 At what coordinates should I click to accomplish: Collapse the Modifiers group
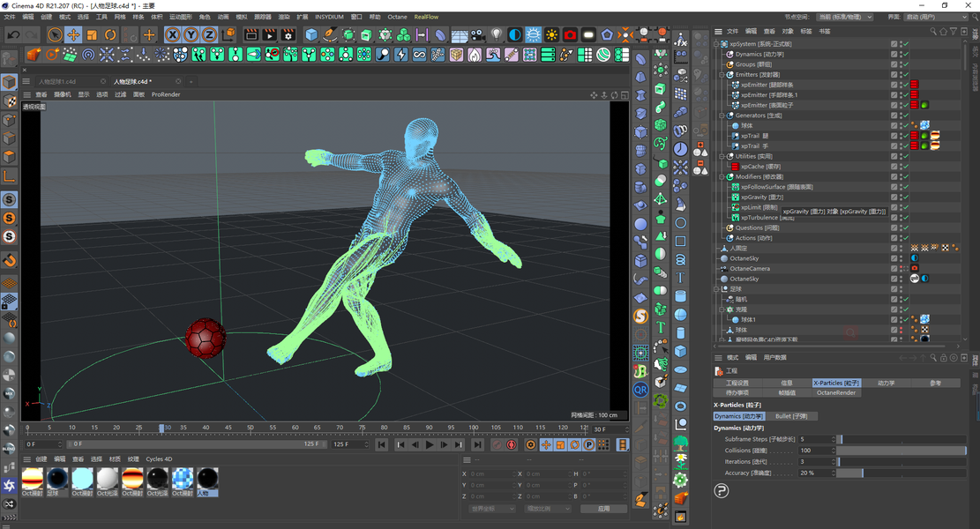pos(722,176)
